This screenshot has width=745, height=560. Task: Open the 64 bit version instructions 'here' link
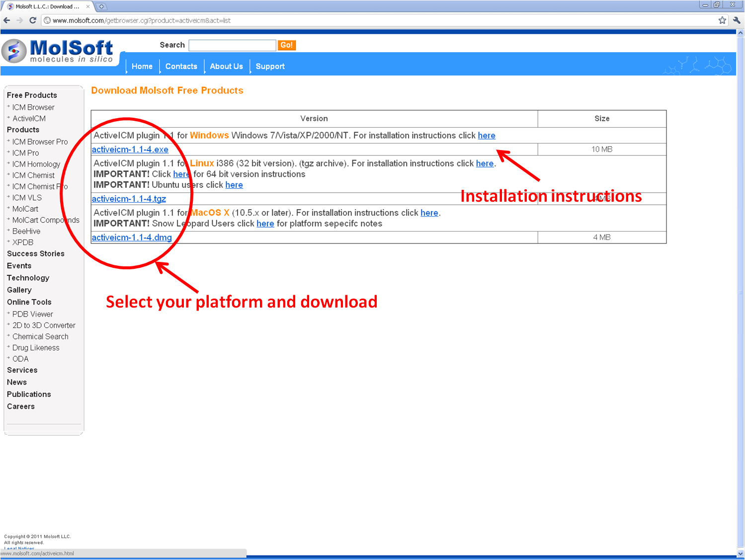pos(181,174)
